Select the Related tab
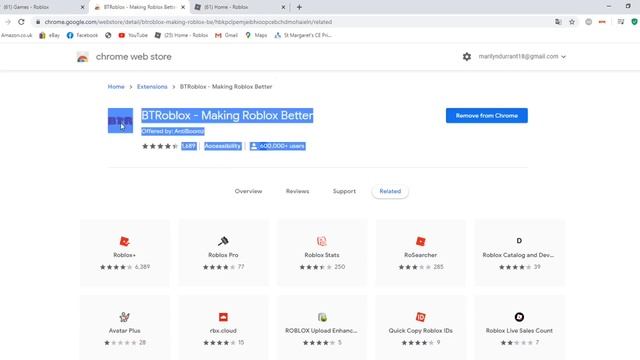This screenshot has height=360, width=640. (x=390, y=191)
